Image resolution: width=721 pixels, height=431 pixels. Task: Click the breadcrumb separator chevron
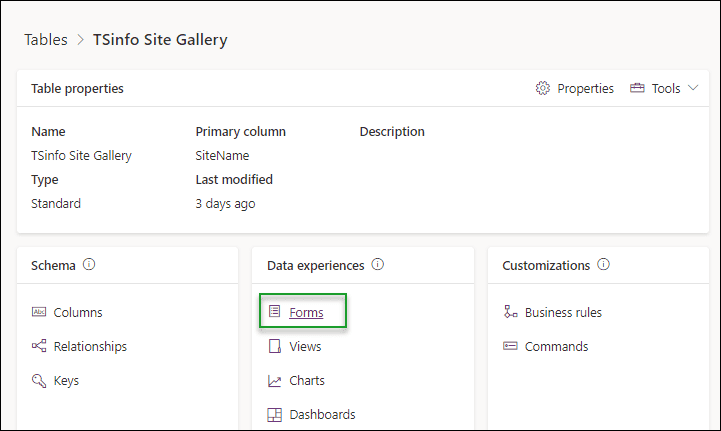(x=80, y=40)
